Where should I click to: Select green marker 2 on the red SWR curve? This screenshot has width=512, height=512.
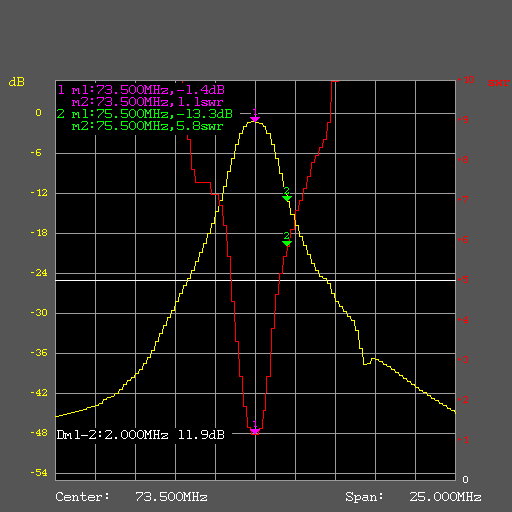click(287, 240)
